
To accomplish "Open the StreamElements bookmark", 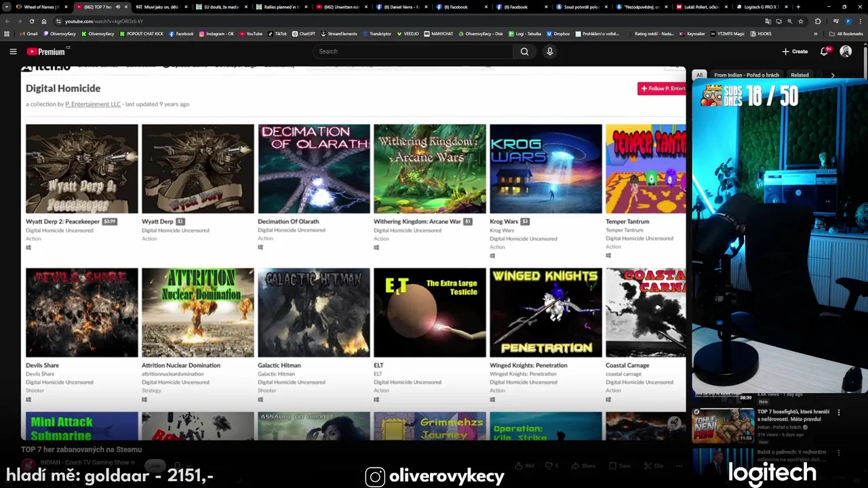I will pos(339,33).
